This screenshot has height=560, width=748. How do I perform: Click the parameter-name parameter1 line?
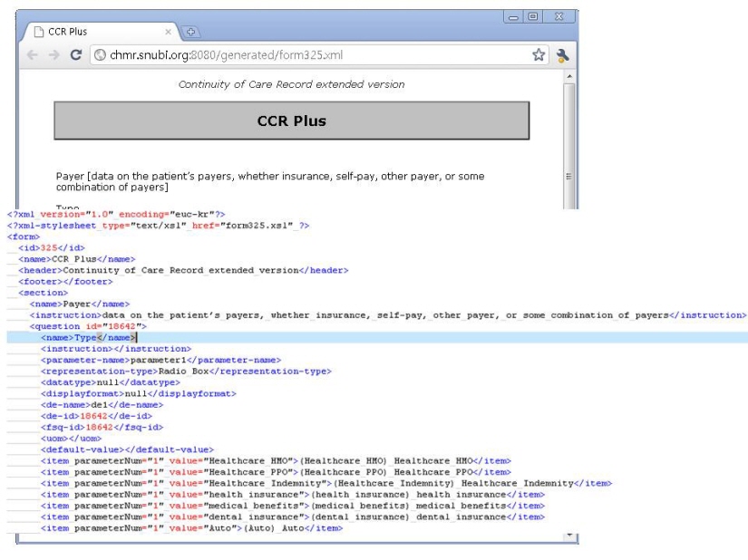pyautogui.click(x=160, y=361)
